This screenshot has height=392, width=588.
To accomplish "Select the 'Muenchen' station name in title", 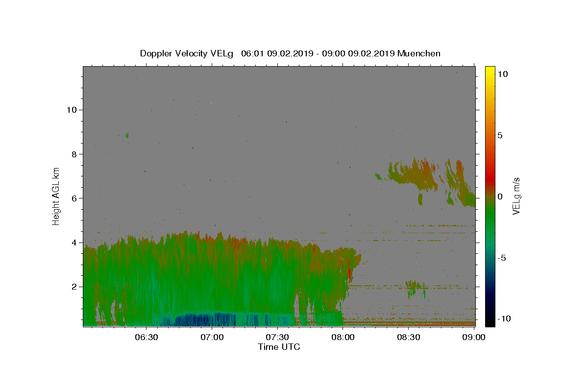I will (419, 53).
